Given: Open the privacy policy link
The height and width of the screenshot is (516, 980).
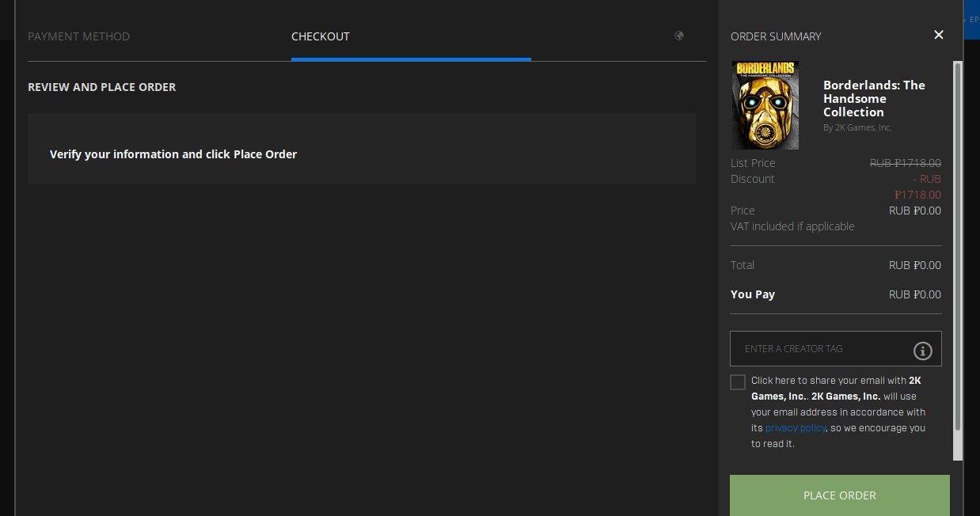Looking at the screenshot, I should (796, 428).
